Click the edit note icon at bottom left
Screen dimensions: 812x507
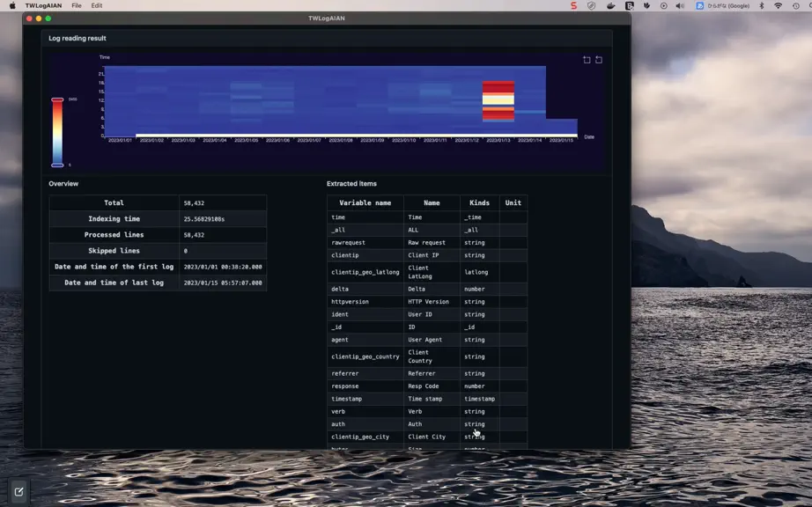[18, 492]
